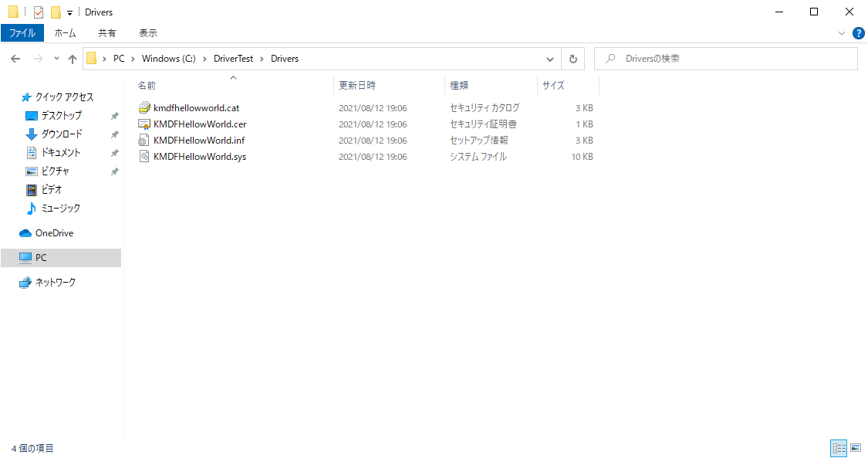The image size is (868, 458).
Task: Click the 10 KB size value
Action: [x=582, y=157]
